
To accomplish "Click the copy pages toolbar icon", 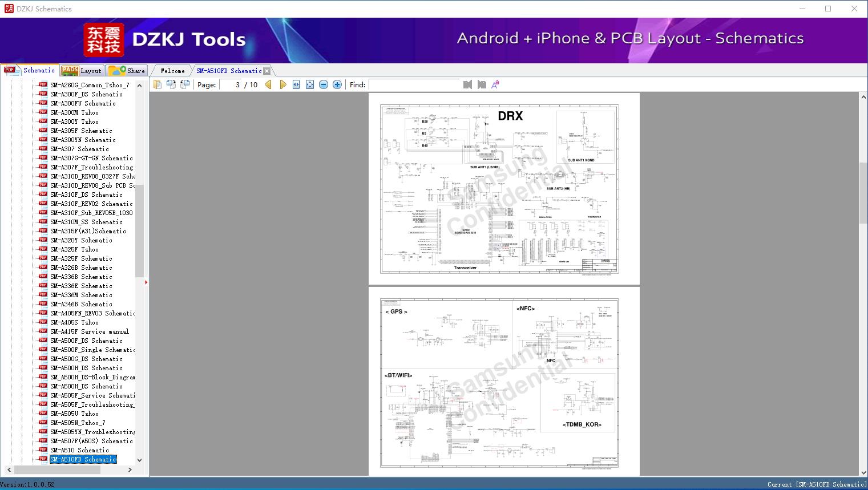I will [158, 84].
